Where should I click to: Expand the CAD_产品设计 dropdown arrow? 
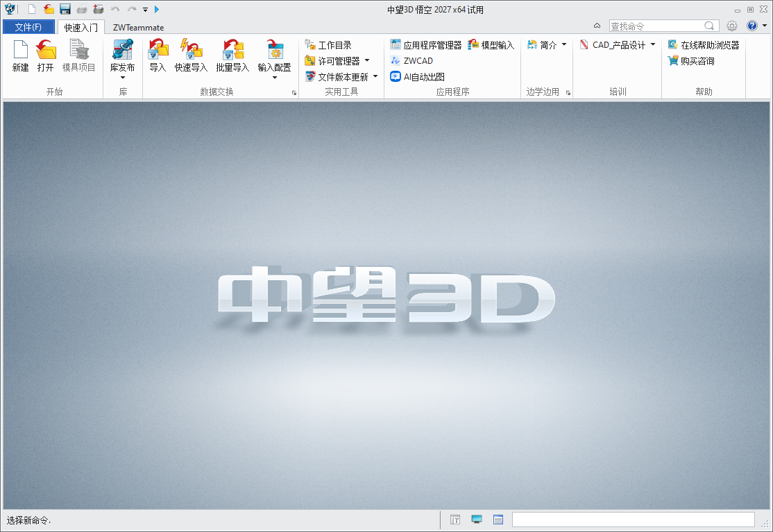(x=653, y=45)
